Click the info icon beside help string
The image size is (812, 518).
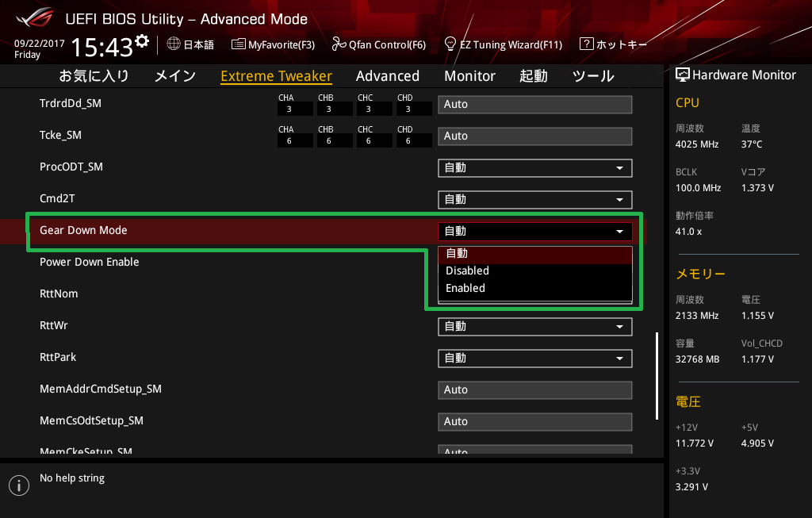[x=19, y=485]
